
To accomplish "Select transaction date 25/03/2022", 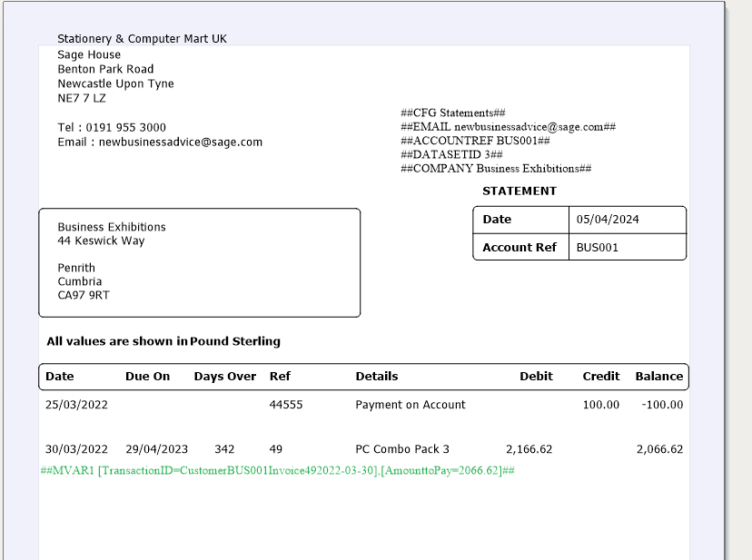I will click(76, 405).
